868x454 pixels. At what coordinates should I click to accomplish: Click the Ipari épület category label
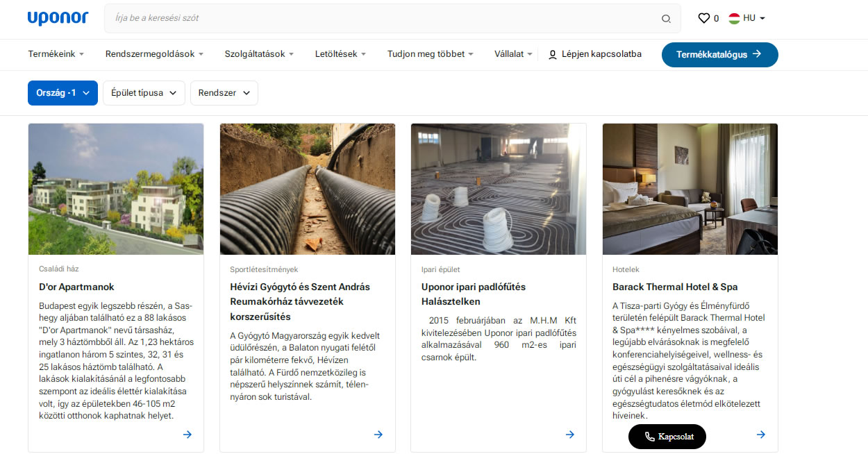[441, 269]
